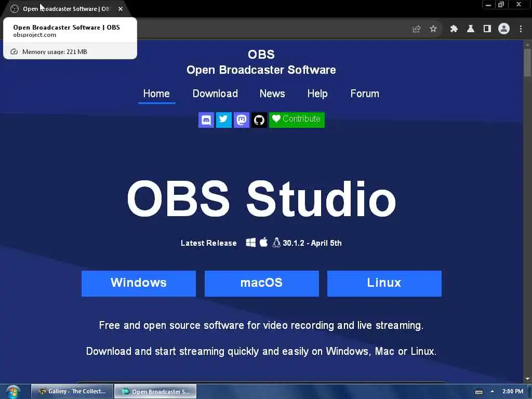
Task: Click the Open Broadcaster S... taskbar button
Action: click(x=155, y=391)
